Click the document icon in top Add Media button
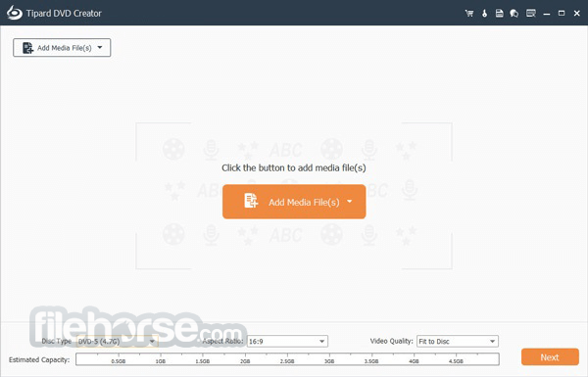 [x=27, y=48]
